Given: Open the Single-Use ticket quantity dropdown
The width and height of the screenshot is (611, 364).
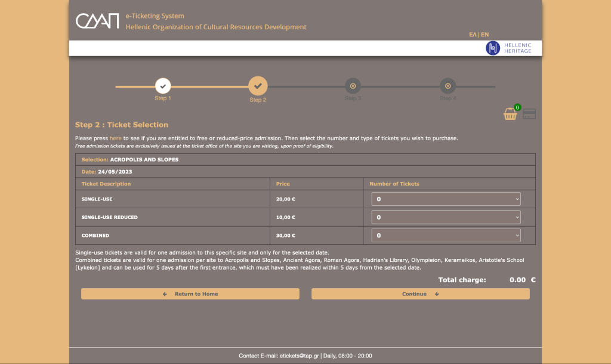Looking at the screenshot, I should (446, 199).
